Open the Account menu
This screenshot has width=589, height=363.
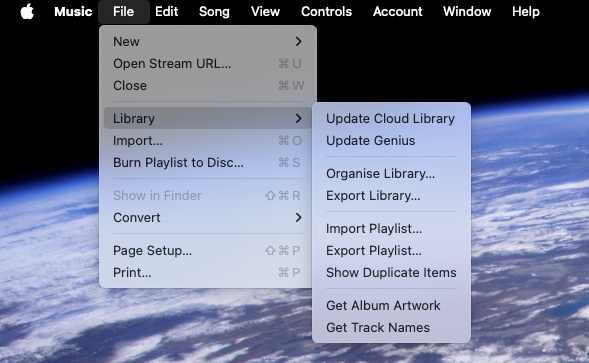click(x=397, y=11)
